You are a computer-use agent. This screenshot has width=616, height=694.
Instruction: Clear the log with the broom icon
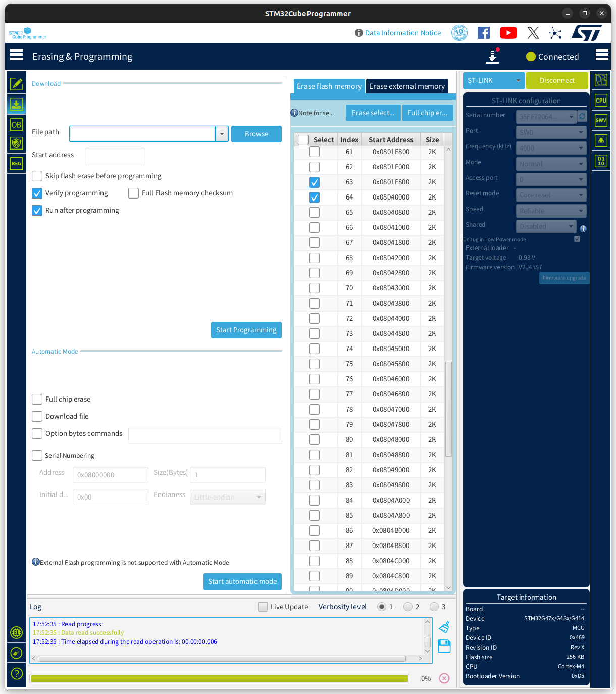click(x=444, y=627)
